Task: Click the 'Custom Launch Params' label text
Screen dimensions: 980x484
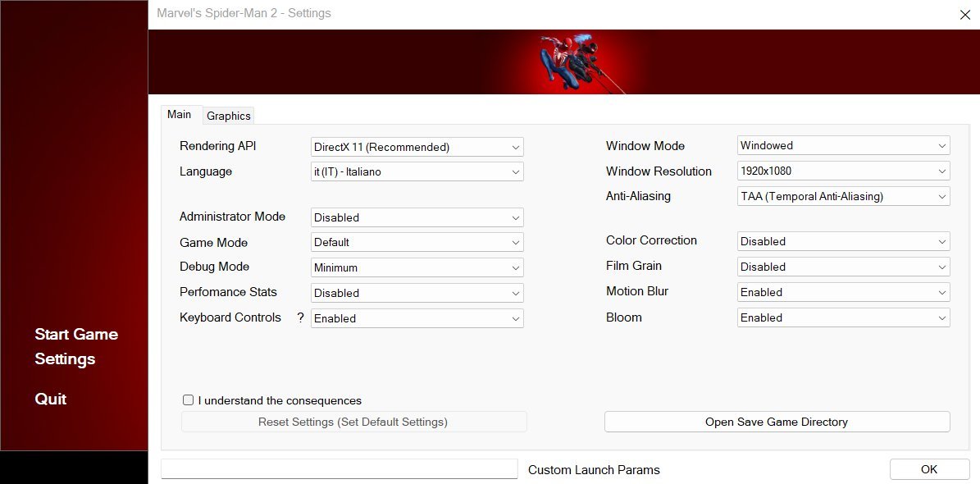Action: (594, 470)
